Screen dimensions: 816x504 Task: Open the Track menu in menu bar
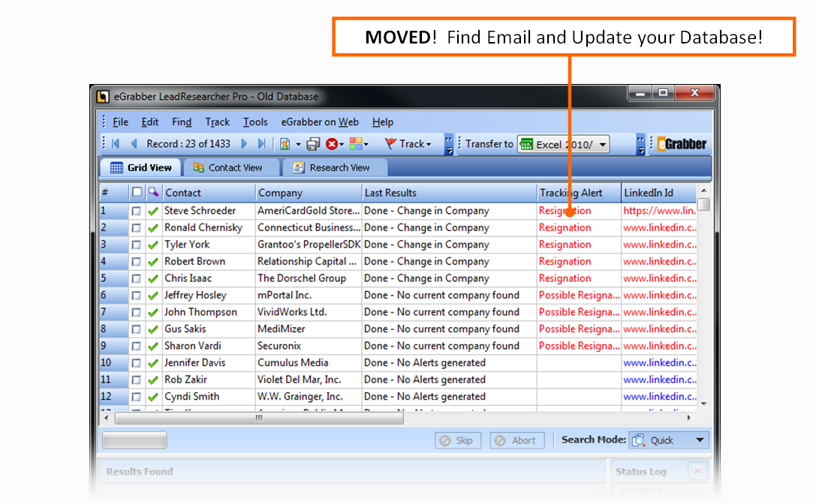pyautogui.click(x=217, y=121)
